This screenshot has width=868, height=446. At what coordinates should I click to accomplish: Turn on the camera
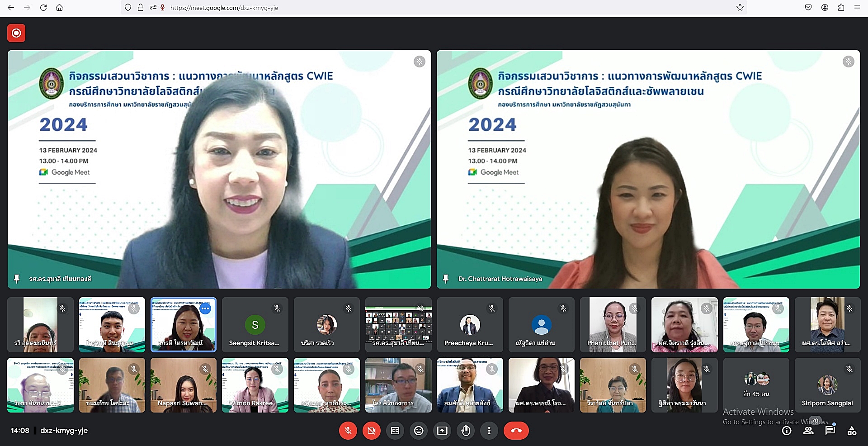point(371,431)
